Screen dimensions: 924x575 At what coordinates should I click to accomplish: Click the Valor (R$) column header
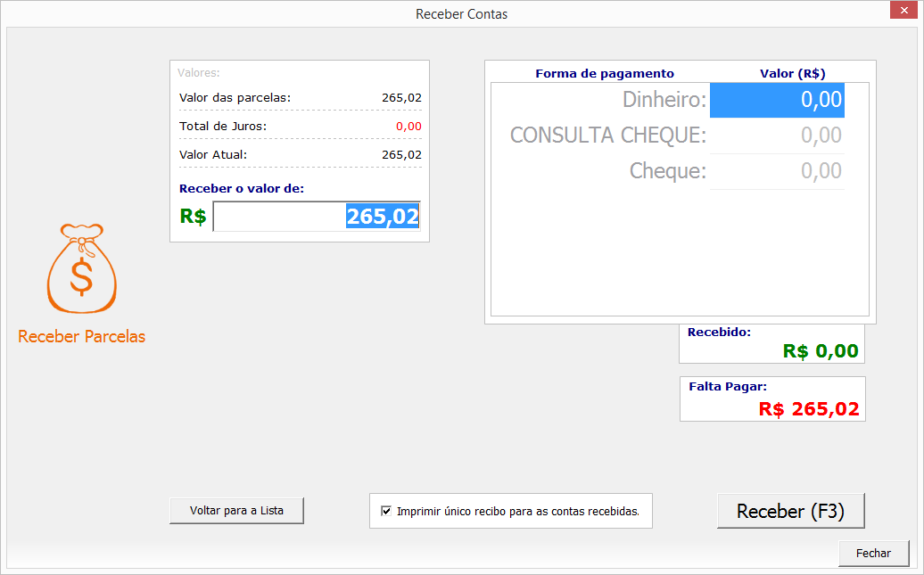coord(793,74)
